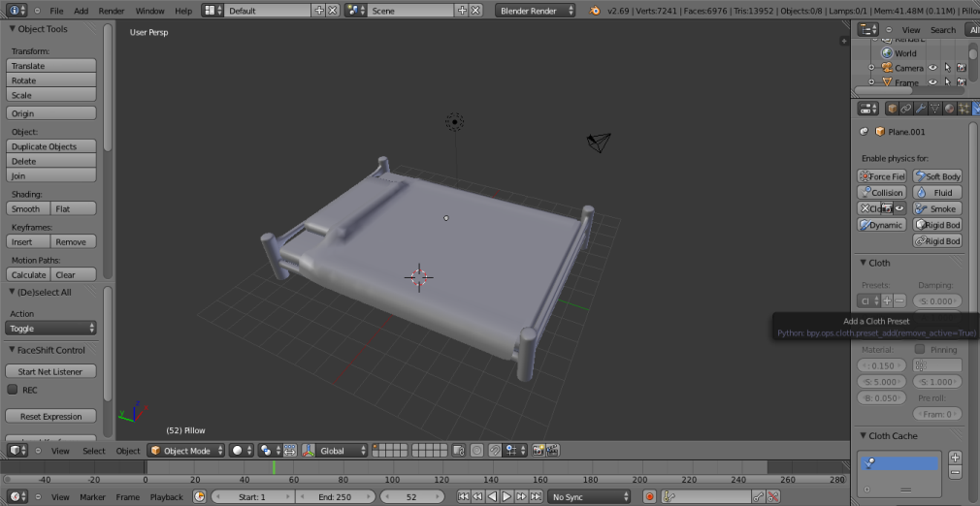Click the Smooth shading button
The width and height of the screenshot is (980, 506).
point(28,208)
